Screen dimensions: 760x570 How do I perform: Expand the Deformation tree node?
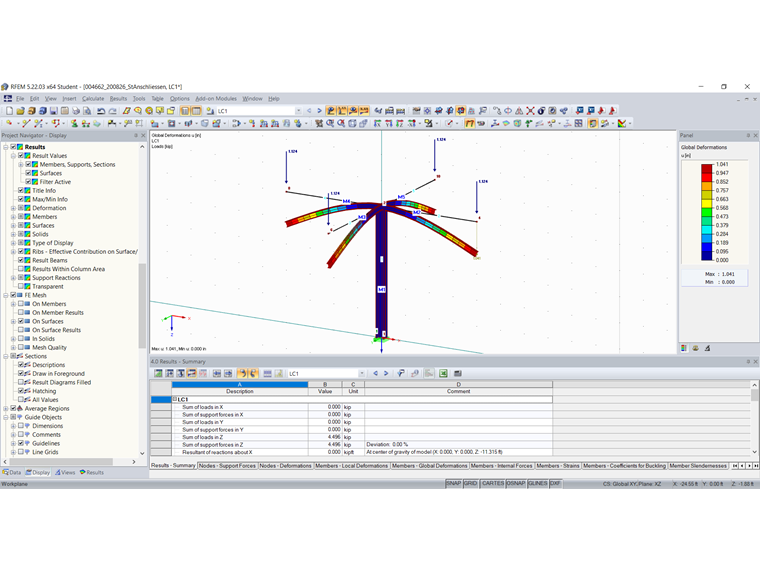pyautogui.click(x=14, y=208)
